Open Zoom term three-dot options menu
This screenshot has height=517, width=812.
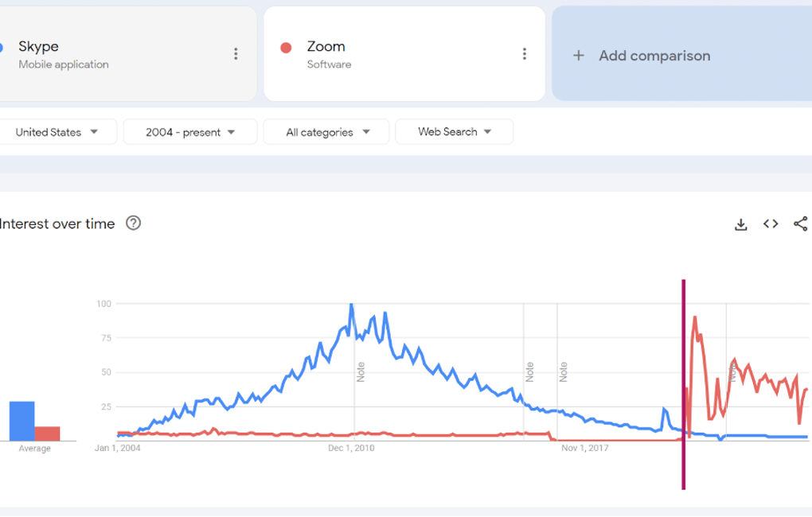tap(524, 54)
